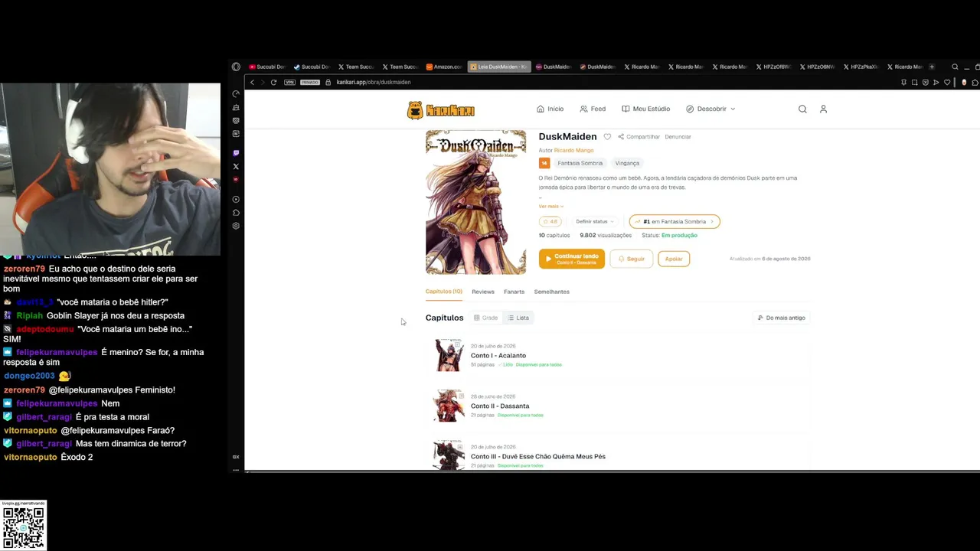Switch chapter view to Grade
This screenshot has width=980, height=551.
point(486,318)
